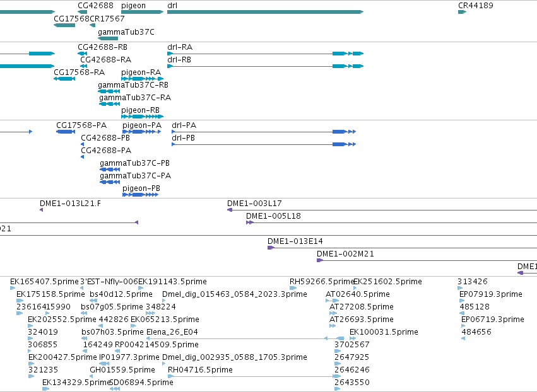
Task: Click the CG17568-RA transcript label
Action: coord(79,72)
